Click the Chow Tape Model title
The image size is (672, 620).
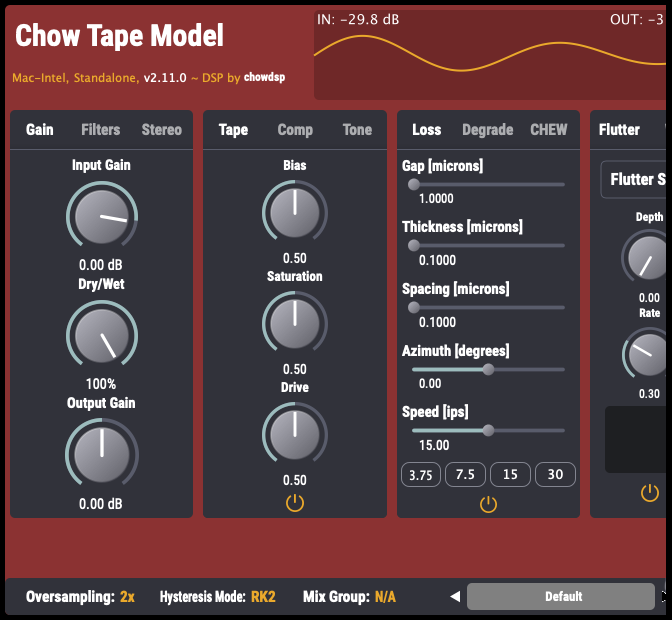click(119, 35)
